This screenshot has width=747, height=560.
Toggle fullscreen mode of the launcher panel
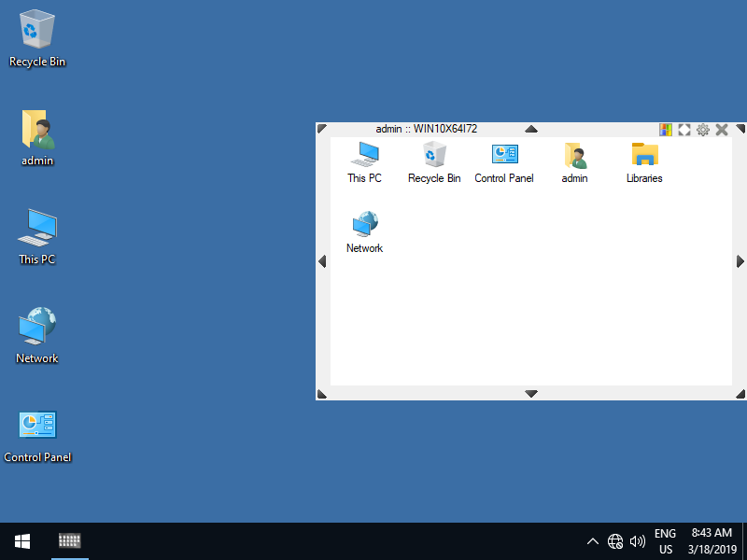684,130
